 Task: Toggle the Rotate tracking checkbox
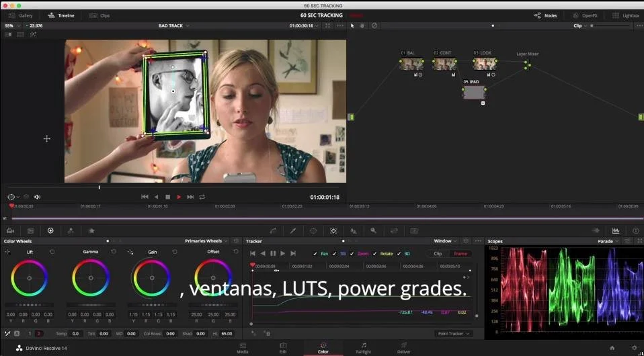pyautogui.click(x=374, y=254)
